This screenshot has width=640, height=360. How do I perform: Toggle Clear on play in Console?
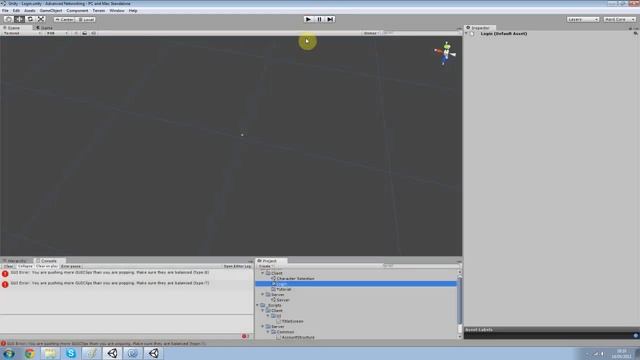47,266
